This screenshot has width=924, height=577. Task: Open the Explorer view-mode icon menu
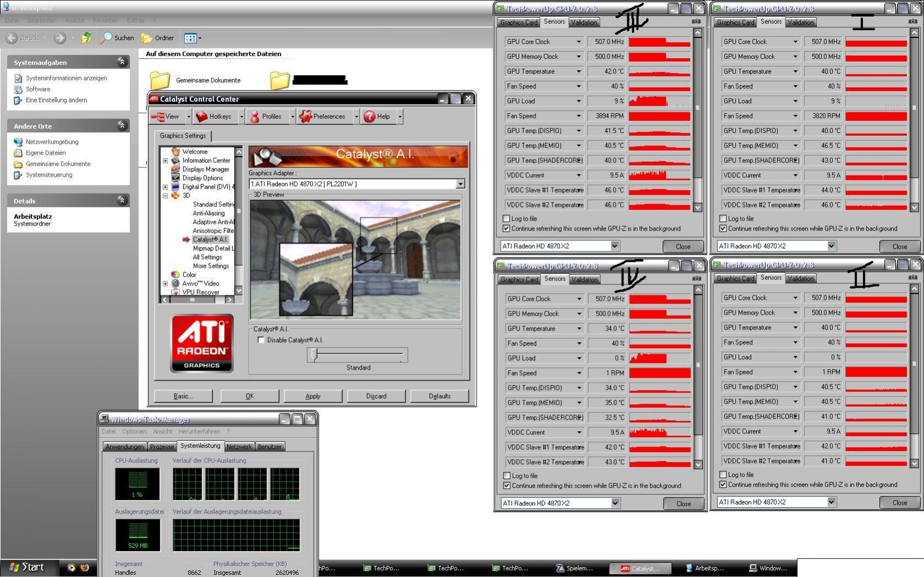(x=193, y=38)
